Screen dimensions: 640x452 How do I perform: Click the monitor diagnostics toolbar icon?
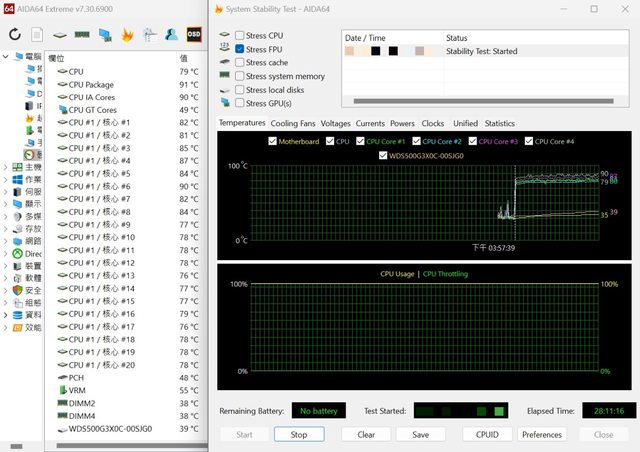[x=104, y=34]
